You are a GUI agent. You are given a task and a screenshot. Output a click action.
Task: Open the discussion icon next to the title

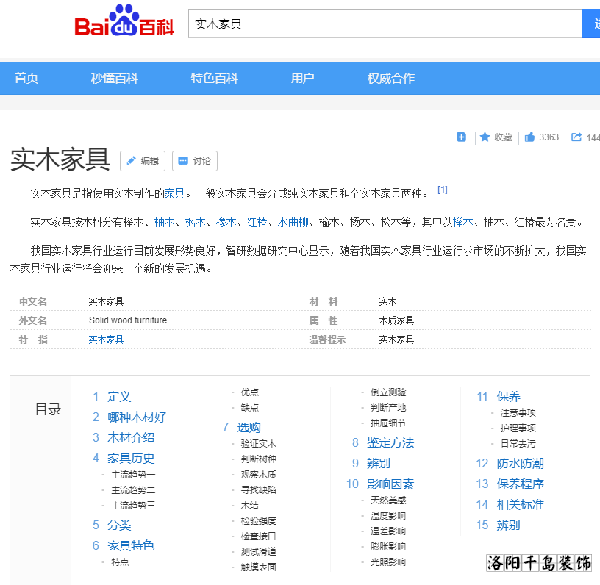coord(182,160)
